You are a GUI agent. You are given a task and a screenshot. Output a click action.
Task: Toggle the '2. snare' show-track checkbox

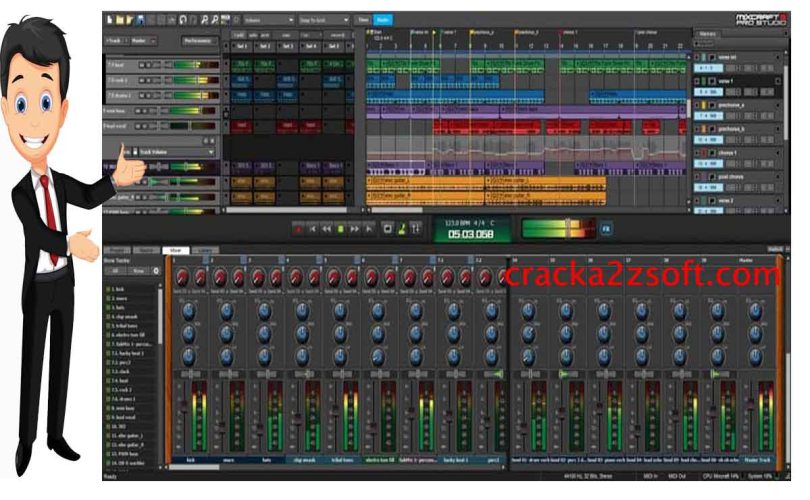[x=108, y=299]
